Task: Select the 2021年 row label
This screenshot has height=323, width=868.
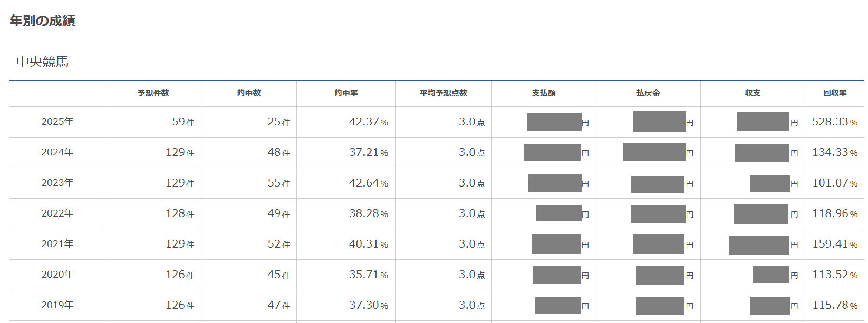Action: click(x=57, y=244)
